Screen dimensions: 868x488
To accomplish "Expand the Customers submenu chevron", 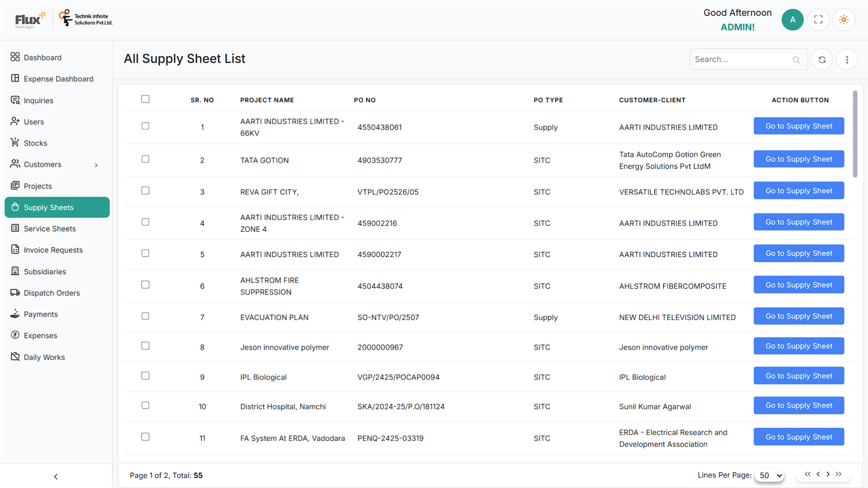I will [96, 165].
